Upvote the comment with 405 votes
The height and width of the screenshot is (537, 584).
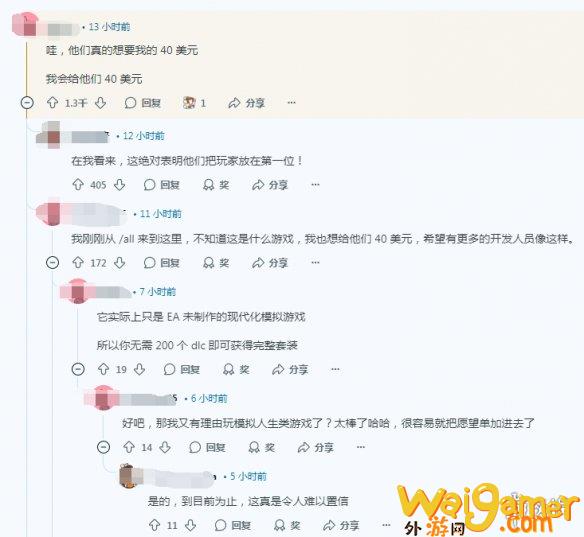tap(78, 185)
